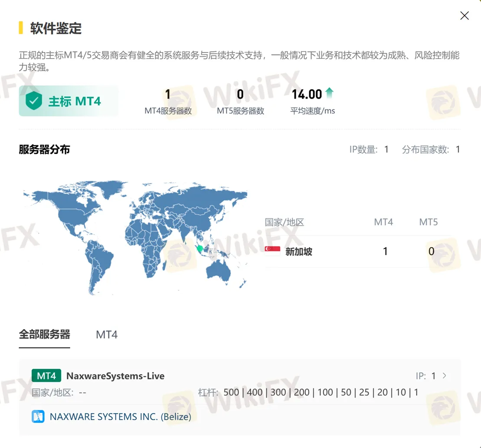Click the leverage value 300

(x=278, y=392)
